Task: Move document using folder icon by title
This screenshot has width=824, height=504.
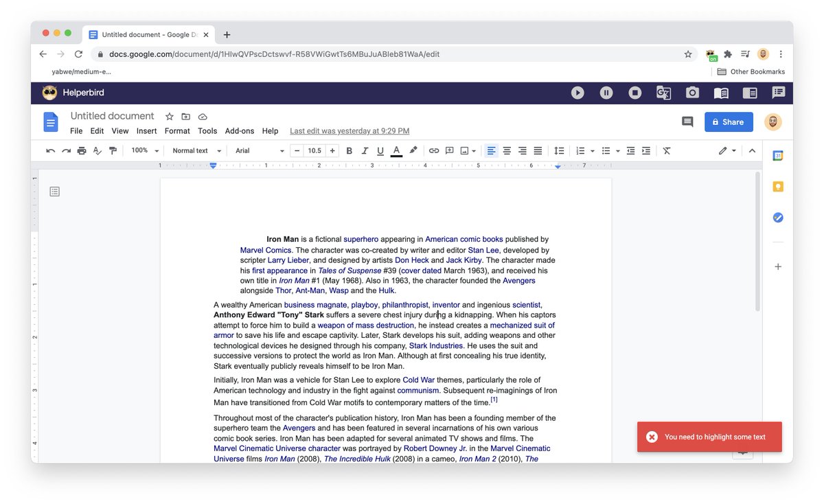Action: click(x=186, y=117)
